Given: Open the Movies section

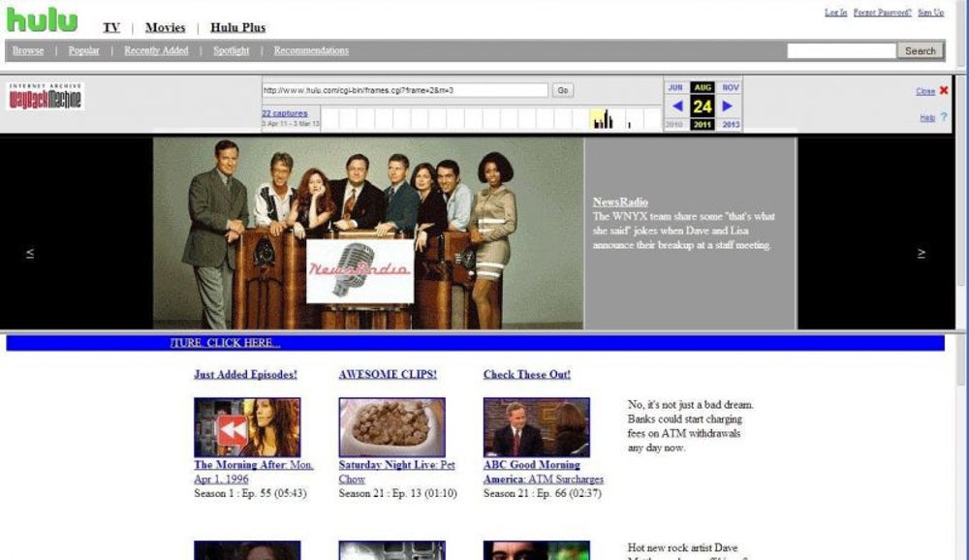Looking at the screenshot, I should click(165, 27).
